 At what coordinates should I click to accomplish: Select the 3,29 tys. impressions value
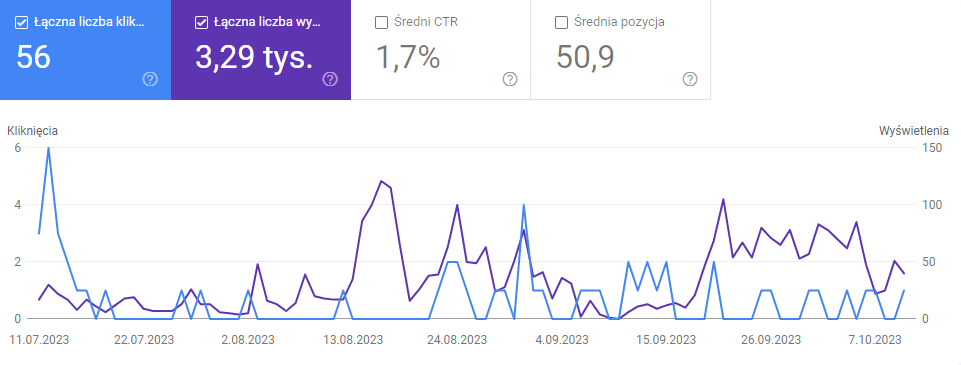pyautogui.click(x=254, y=57)
